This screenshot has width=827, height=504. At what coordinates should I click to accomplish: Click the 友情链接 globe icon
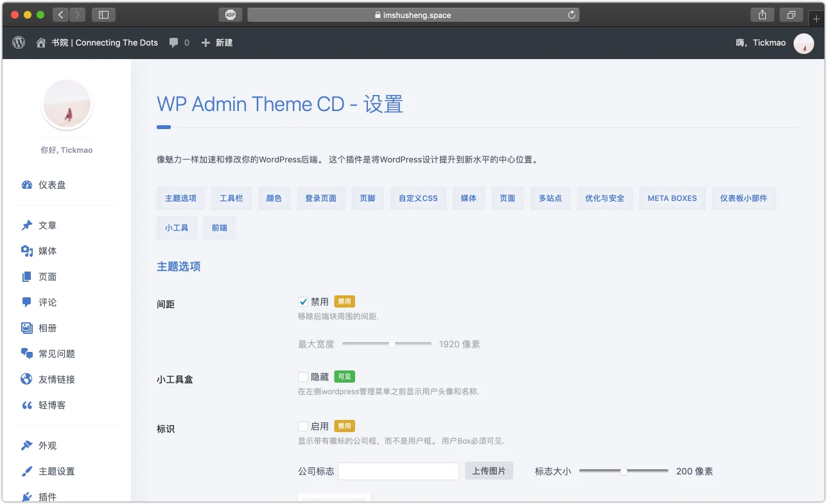point(26,379)
